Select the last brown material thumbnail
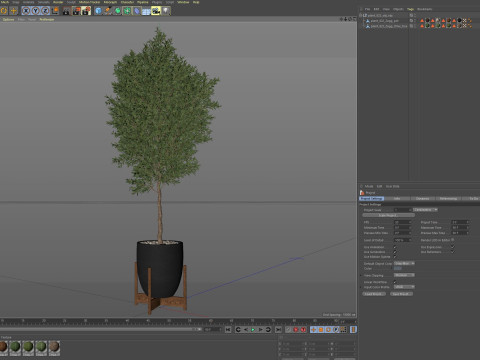480x360 pixels. pos(54,347)
